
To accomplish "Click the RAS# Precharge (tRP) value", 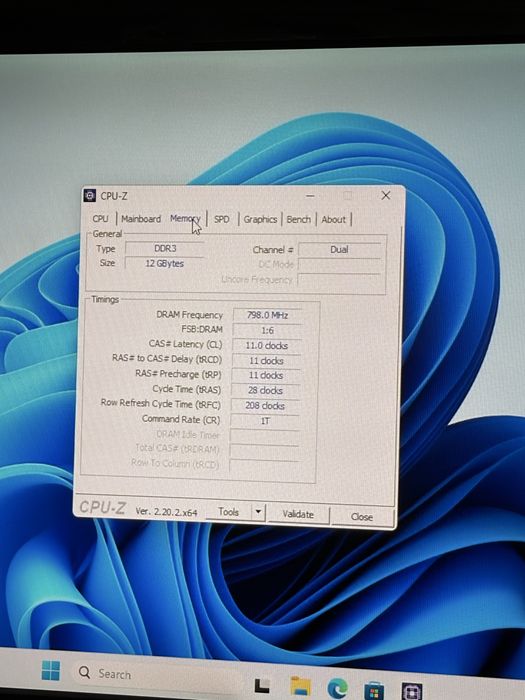I will [266, 375].
